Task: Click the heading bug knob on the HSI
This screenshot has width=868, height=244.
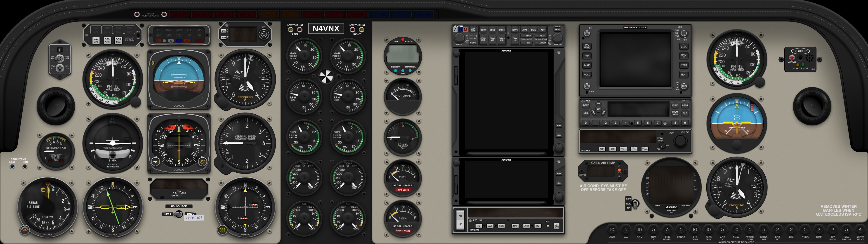Action: [x=203, y=162]
